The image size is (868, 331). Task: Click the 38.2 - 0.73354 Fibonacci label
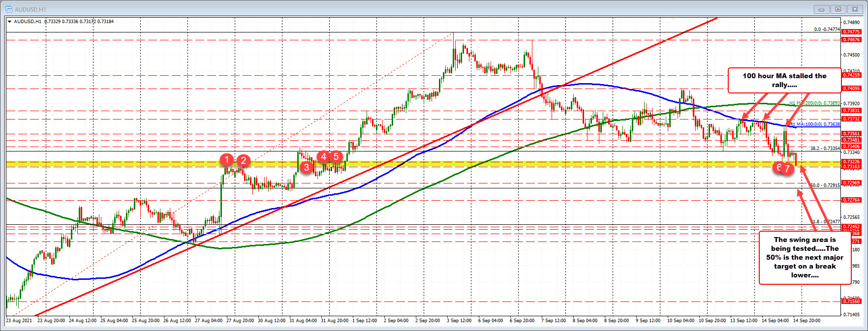tap(825, 148)
